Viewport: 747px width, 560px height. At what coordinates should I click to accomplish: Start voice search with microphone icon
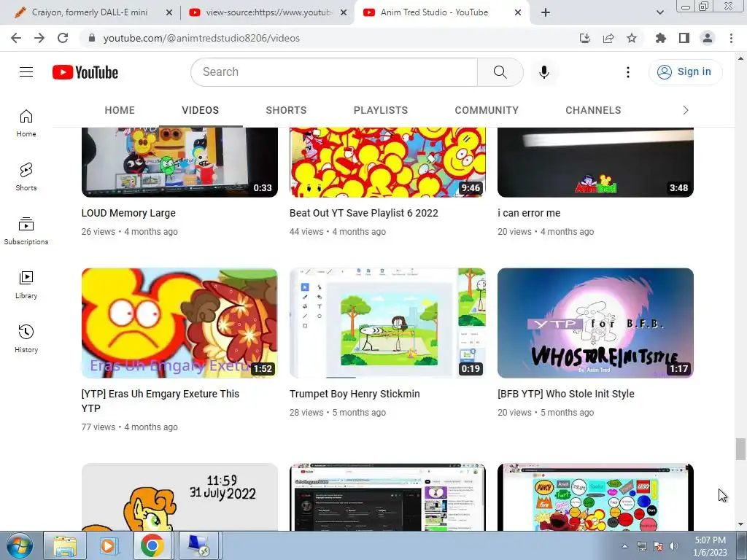544,72
